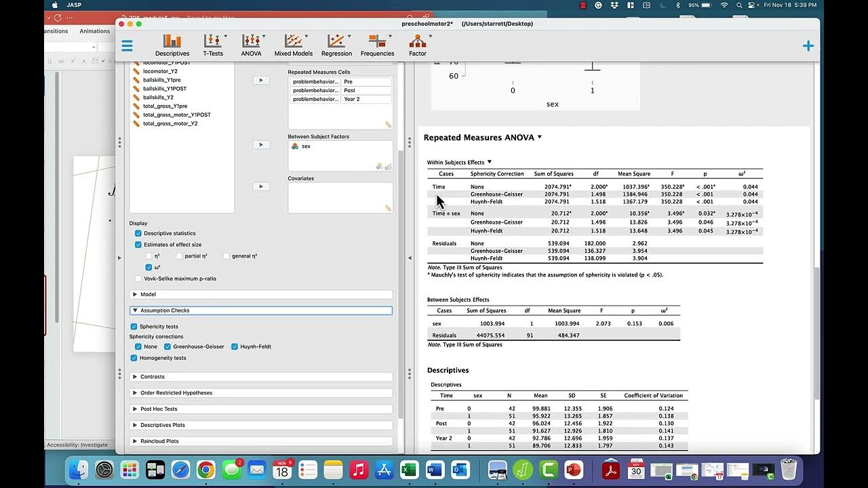Open Repeated Measures ANOVA results dropdown
Screen dimensions: 868x488
[x=540, y=138]
